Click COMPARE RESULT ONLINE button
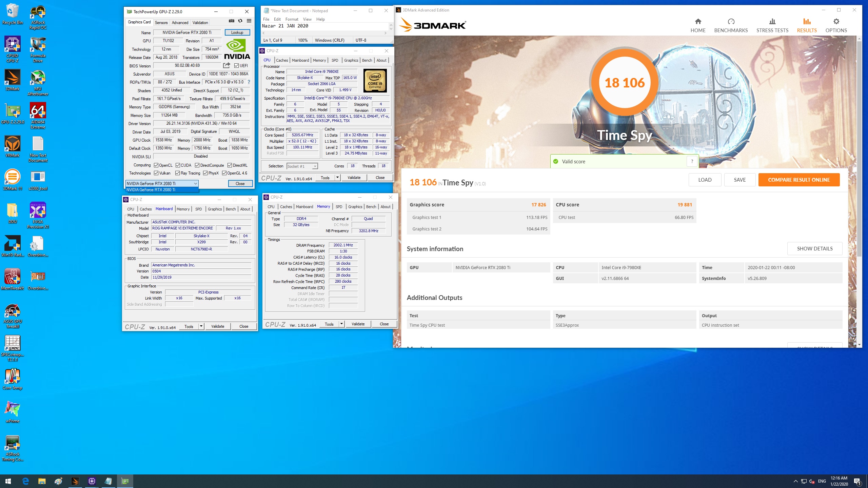The width and height of the screenshot is (868, 488). tap(799, 180)
